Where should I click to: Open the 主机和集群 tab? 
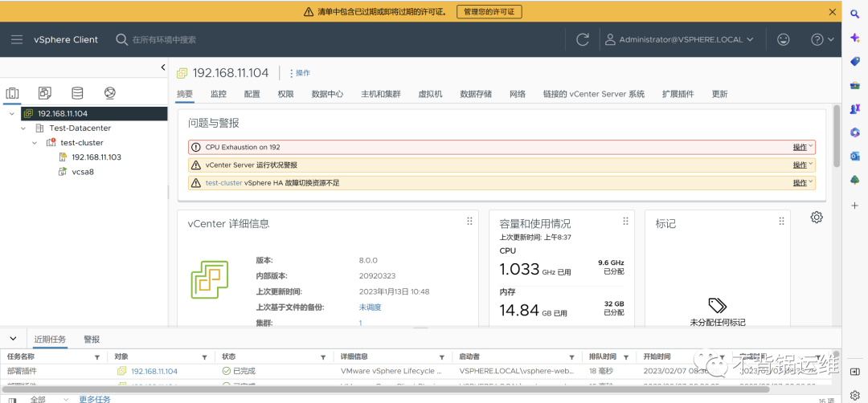[381, 94]
